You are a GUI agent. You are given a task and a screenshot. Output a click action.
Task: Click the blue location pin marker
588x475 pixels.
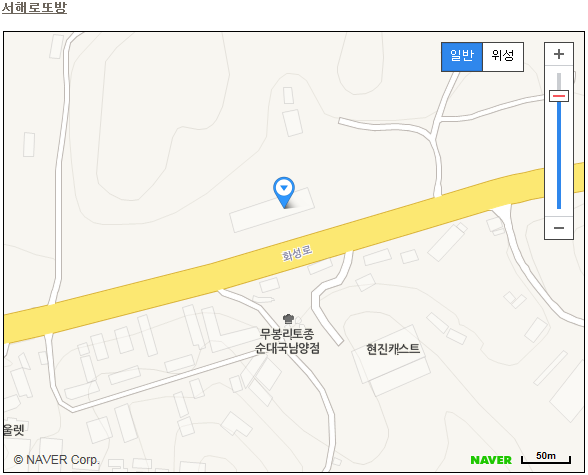click(284, 192)
